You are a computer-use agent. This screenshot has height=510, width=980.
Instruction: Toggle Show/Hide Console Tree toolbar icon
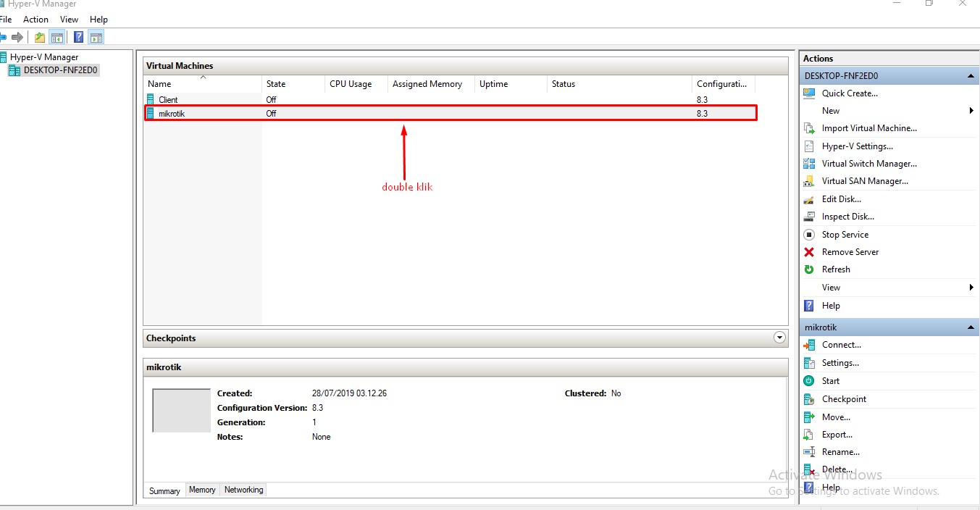point(57,37)
